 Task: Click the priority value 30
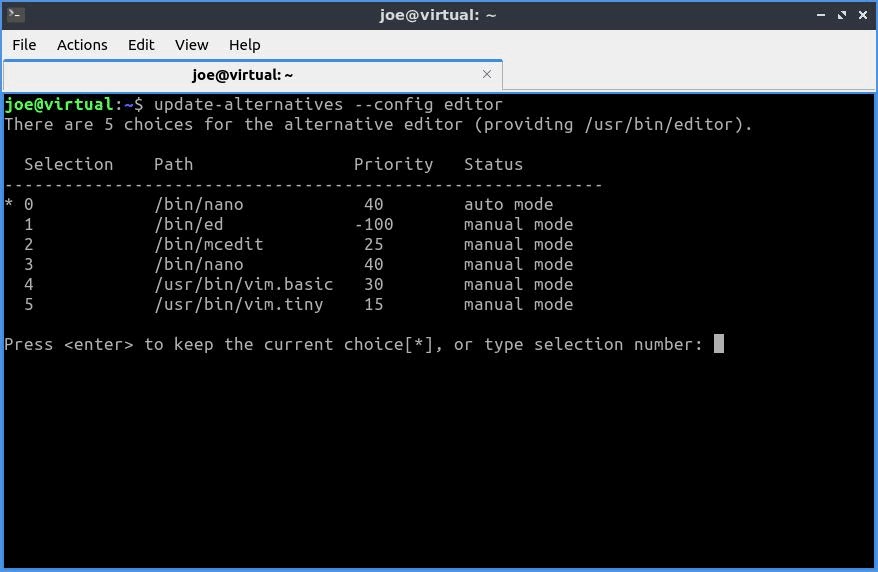(374, 284)
